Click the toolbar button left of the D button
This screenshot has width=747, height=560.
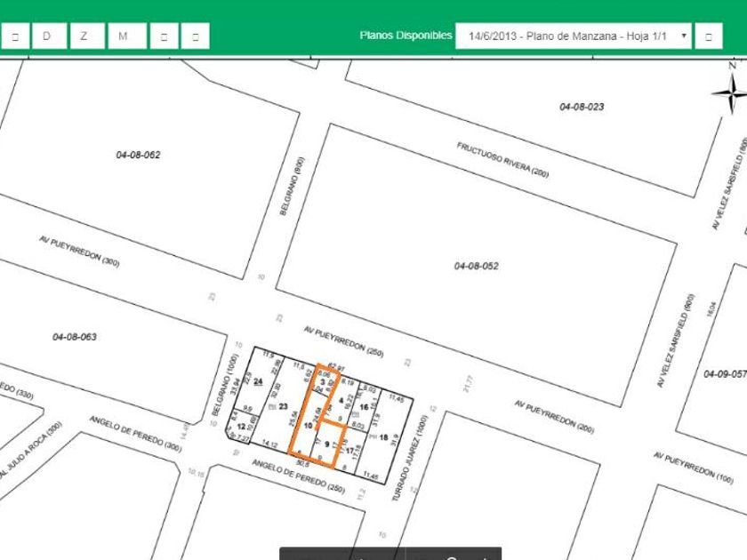click(x=15, y=36)
